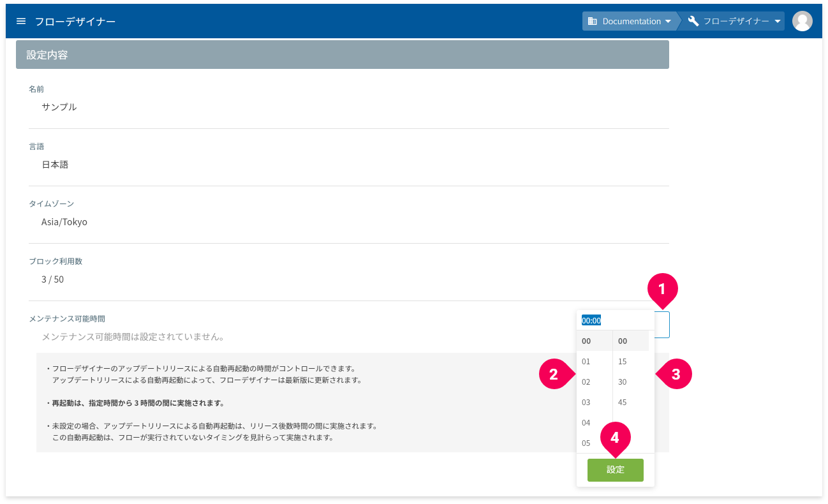
Task: Select hour 02 in the picker
Action: pos(595,382)
